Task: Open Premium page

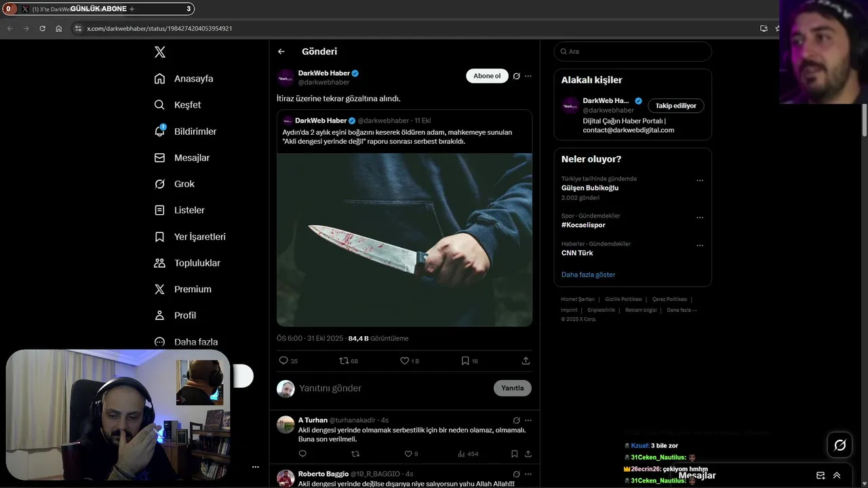Action: (x=182, y=289)
